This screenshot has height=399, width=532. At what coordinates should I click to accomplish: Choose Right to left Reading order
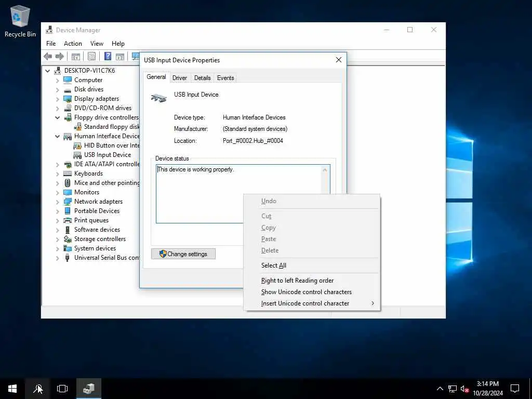[x=312, y=281]
